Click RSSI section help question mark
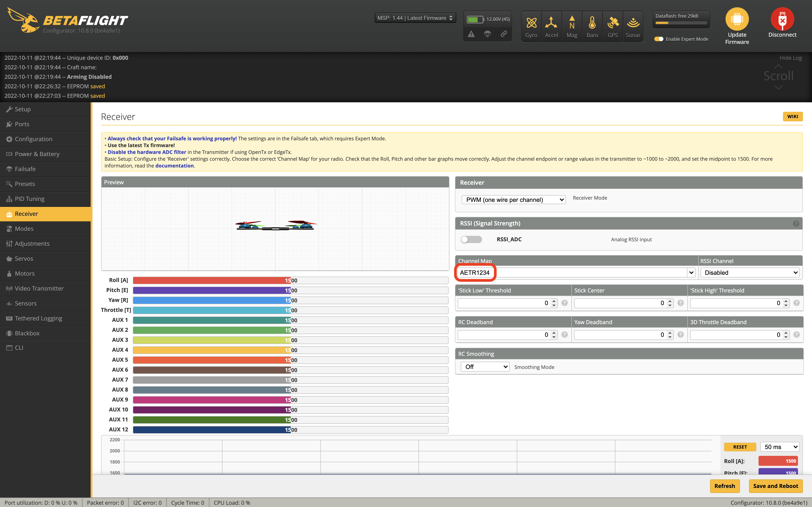Viewport: 812px width, 507px height. click(796, 224)
